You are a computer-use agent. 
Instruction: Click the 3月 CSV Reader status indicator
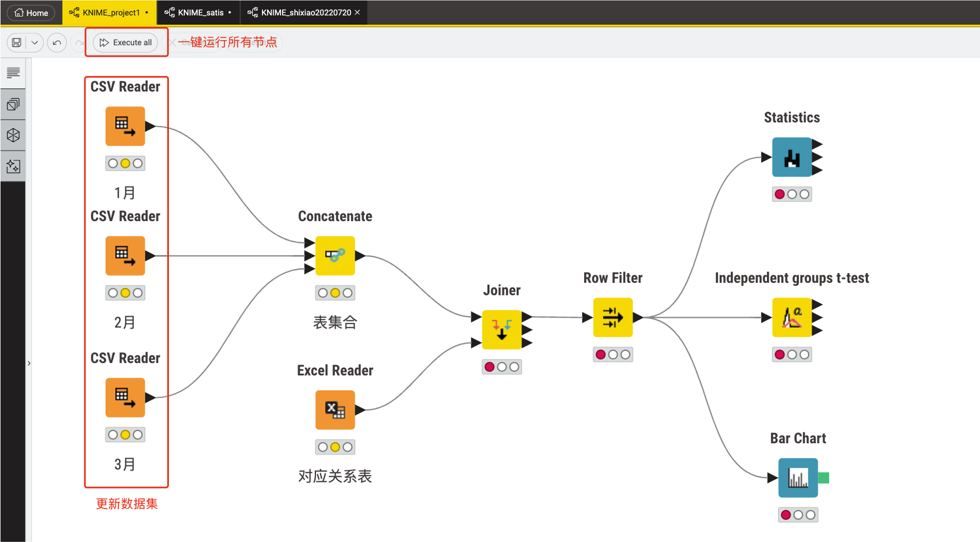[125, 435]
